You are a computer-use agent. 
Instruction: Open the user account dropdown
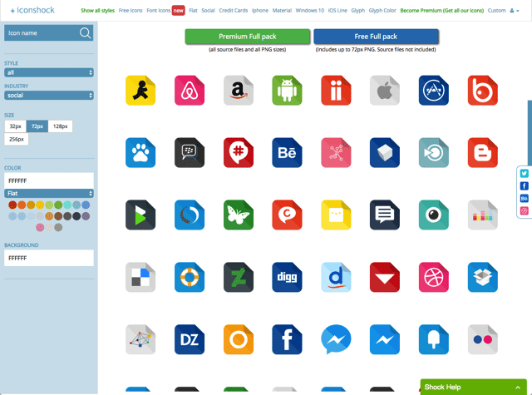click(x=515, y=11)
